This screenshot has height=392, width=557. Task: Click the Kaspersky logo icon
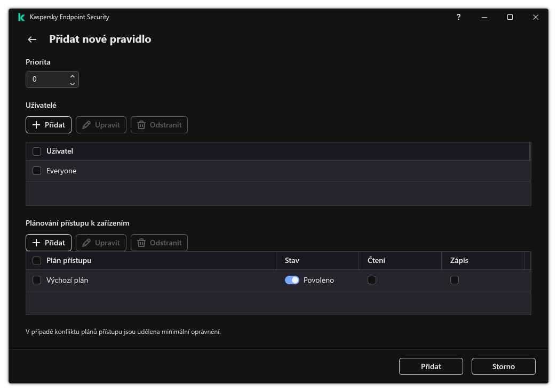point(21,17)
